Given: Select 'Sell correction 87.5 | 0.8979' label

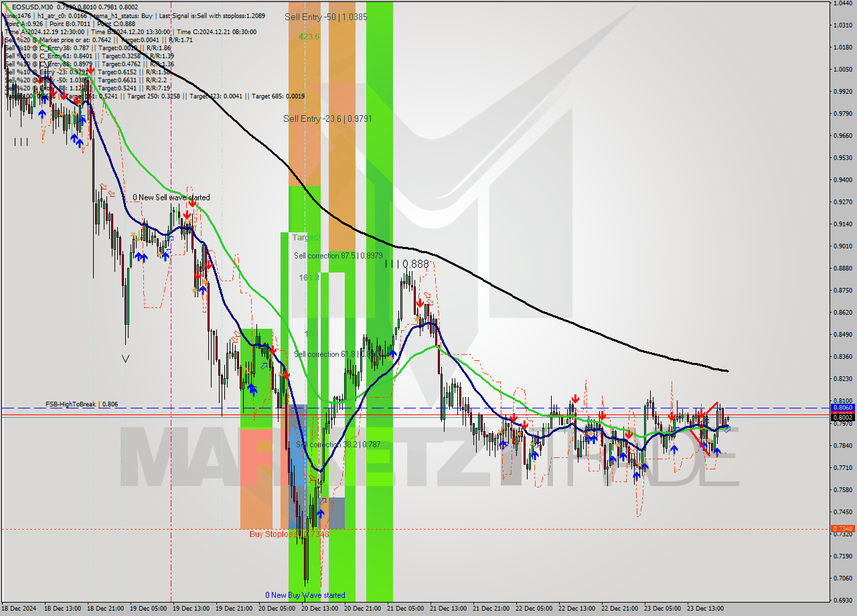Looking at the screenshot, I should coord(338,256).
